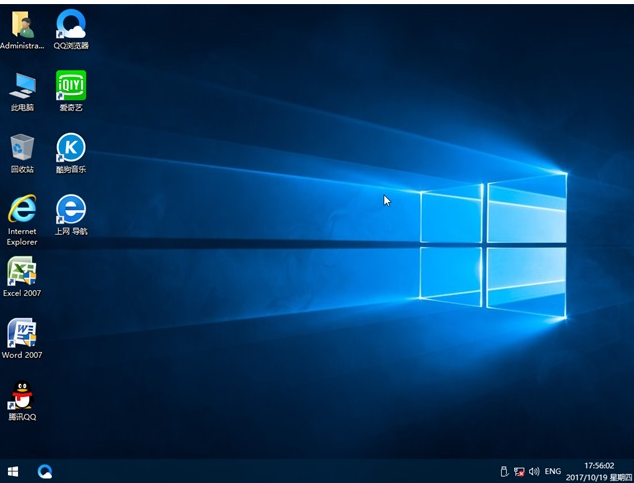Click the 酷狗音乐 KuGou music icon
634x483 pixels.
(x=71, y=148)
